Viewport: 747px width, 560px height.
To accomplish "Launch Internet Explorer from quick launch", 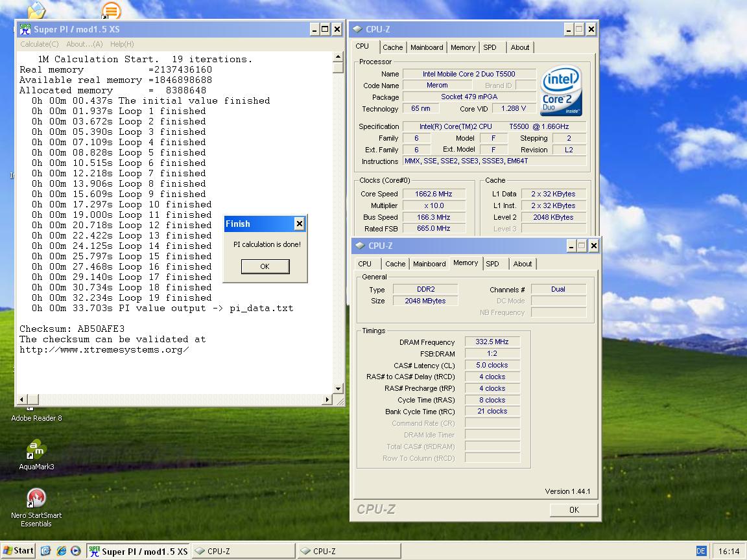I will tap(61, 551).
